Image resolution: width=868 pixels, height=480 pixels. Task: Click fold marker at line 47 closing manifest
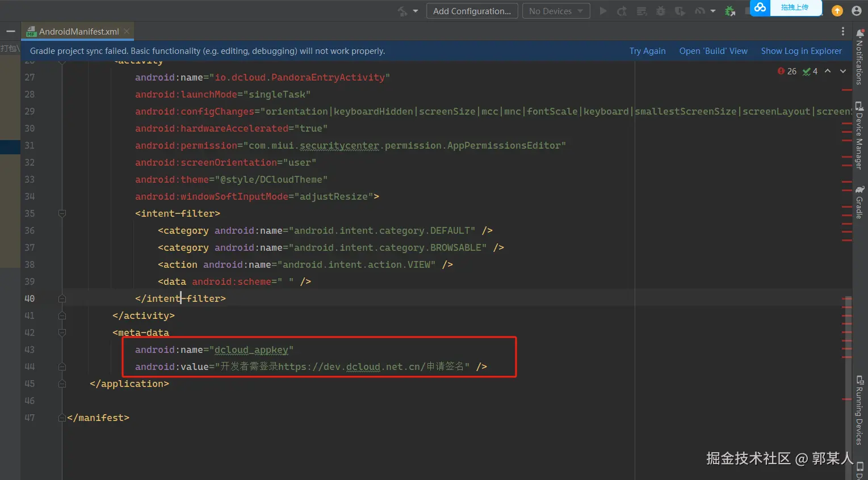click(62, 418)
